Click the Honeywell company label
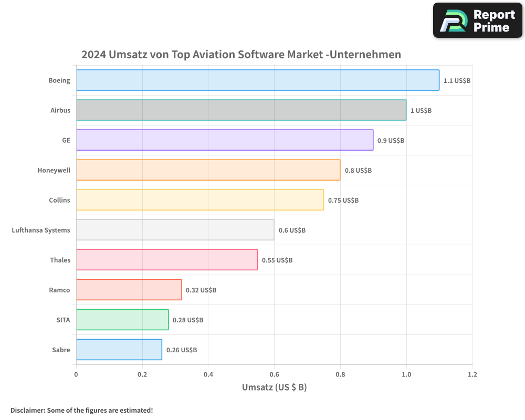The height and width of the screenshot is (420, 525). coord(54,170)
